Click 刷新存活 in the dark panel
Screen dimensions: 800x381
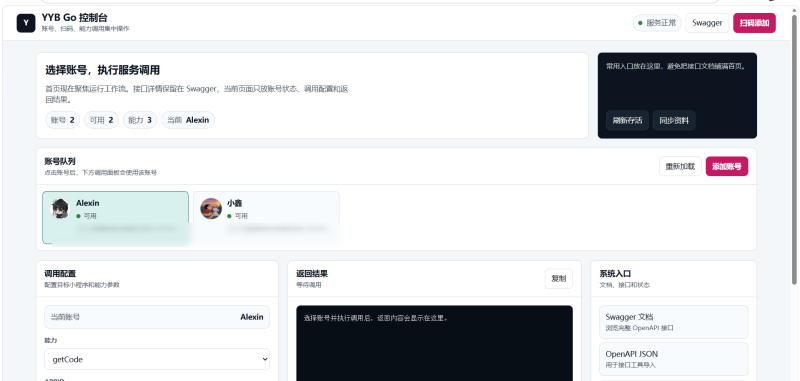[x=627, y=120]
